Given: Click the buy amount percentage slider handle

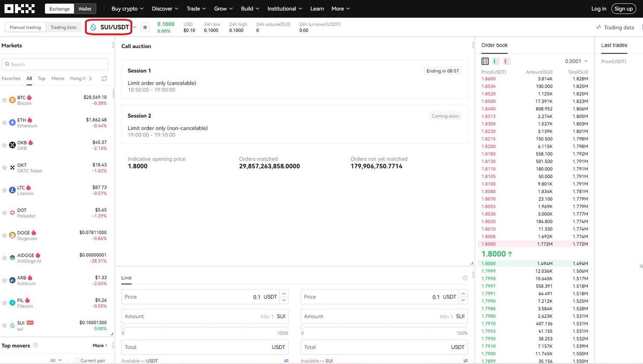Looking at the screenshot, I should pos(123,327).
